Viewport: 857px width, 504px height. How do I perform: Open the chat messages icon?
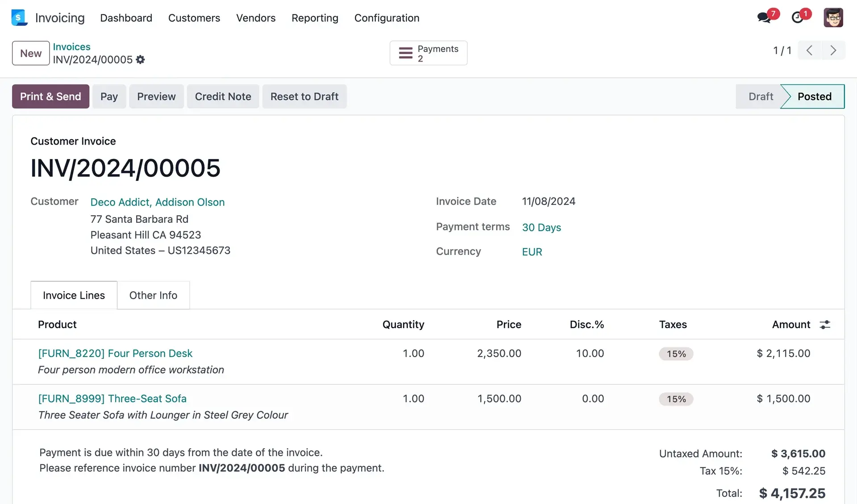point(764,18)
